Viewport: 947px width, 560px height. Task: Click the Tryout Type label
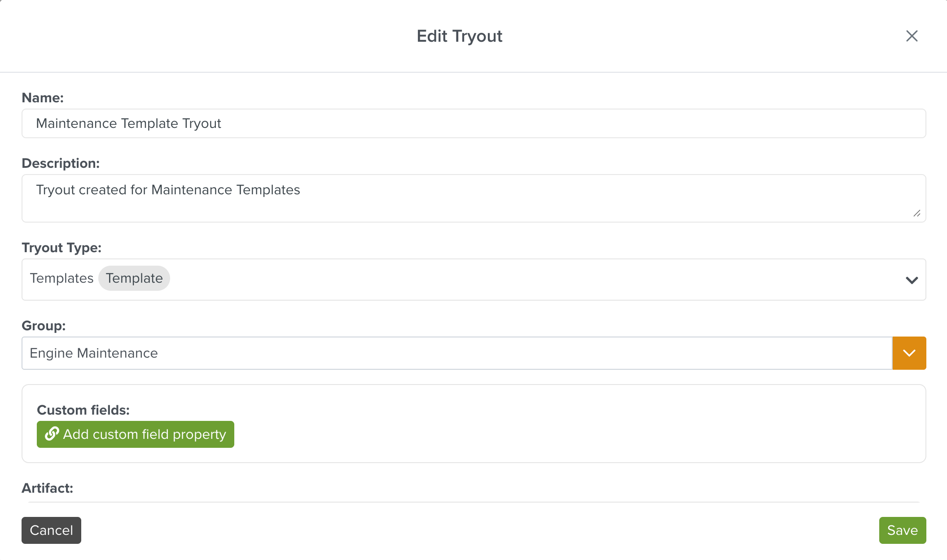tap(61, 247)
